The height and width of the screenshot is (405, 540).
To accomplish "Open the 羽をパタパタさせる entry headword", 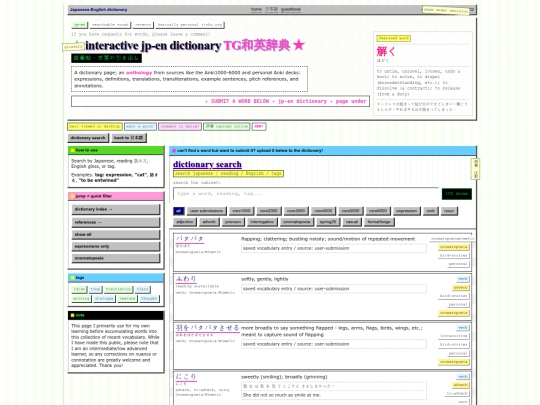I will tap(207, 328).
